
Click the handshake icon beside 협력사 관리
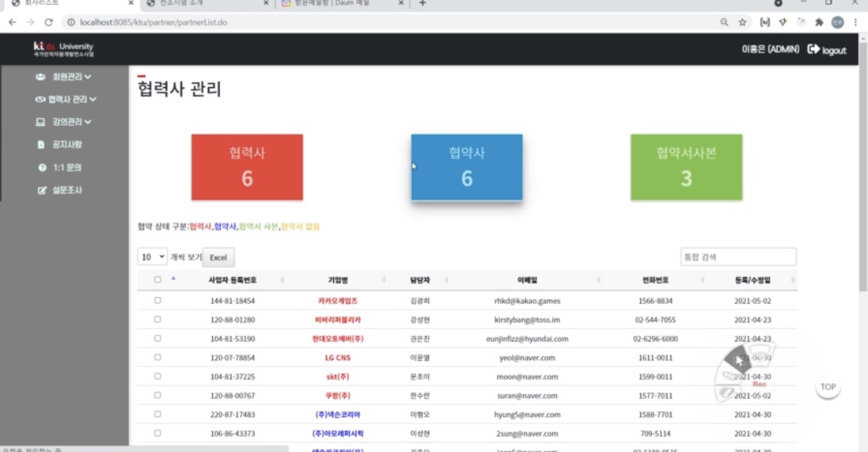40,99
